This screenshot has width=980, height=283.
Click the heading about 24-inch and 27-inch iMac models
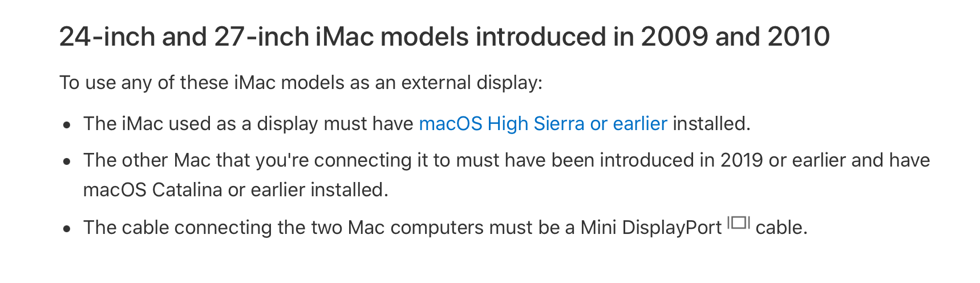pos(444,37)
